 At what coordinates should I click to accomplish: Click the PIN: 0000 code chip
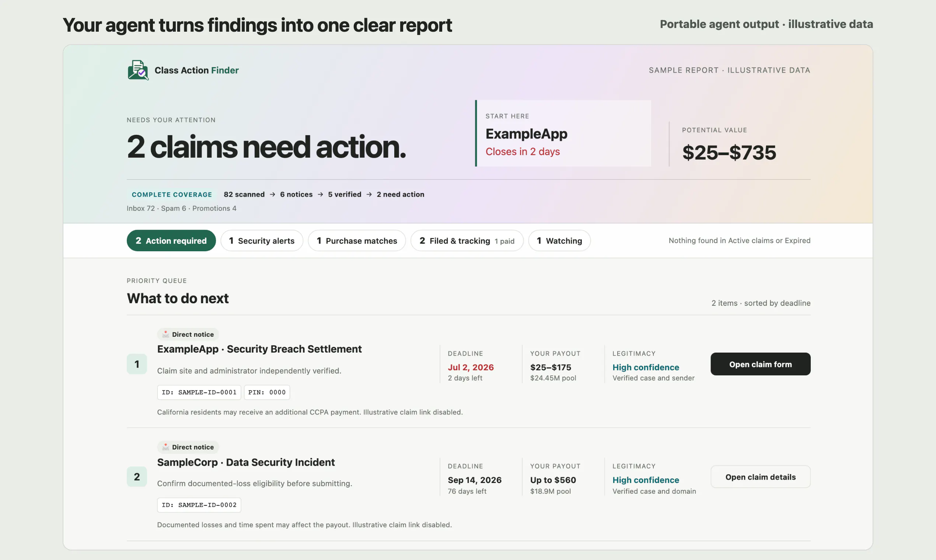click(267, 392)
